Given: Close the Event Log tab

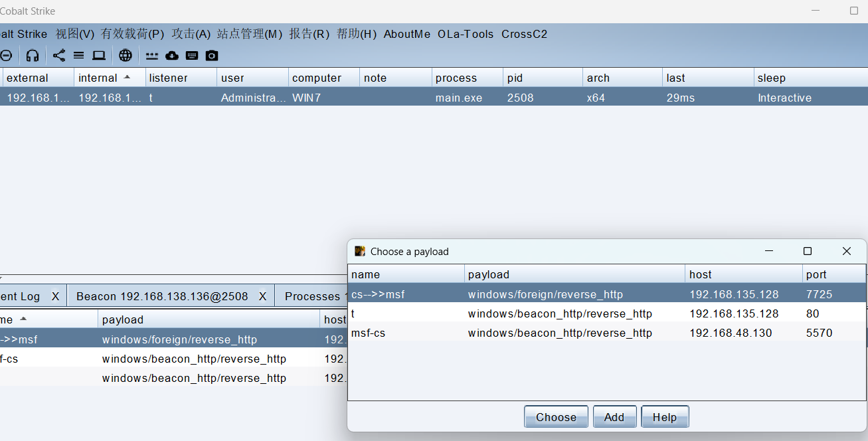Looking at the screenshot, I should 55,296.
